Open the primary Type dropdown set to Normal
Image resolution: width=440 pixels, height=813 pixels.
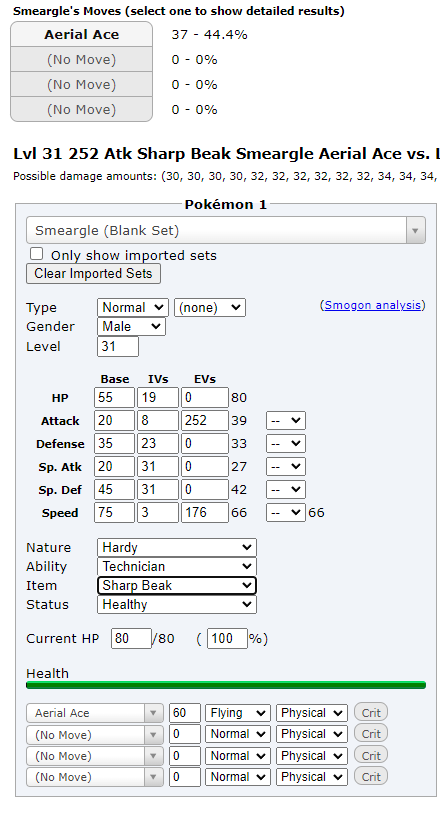133,307
